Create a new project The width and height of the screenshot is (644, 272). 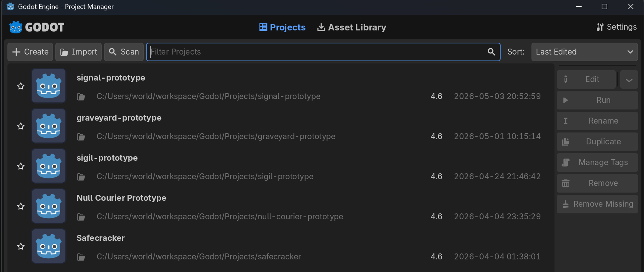pyautogui.click(x=30, y=52)
